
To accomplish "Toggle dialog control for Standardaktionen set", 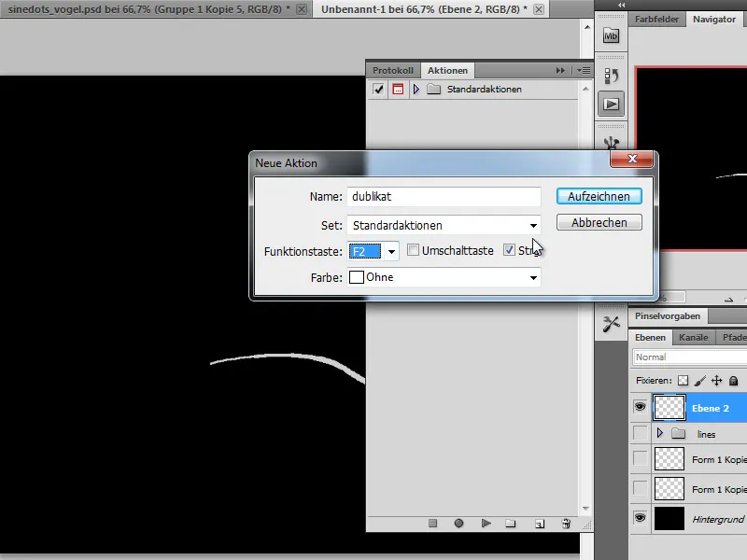I will click(x=398, y=89).
